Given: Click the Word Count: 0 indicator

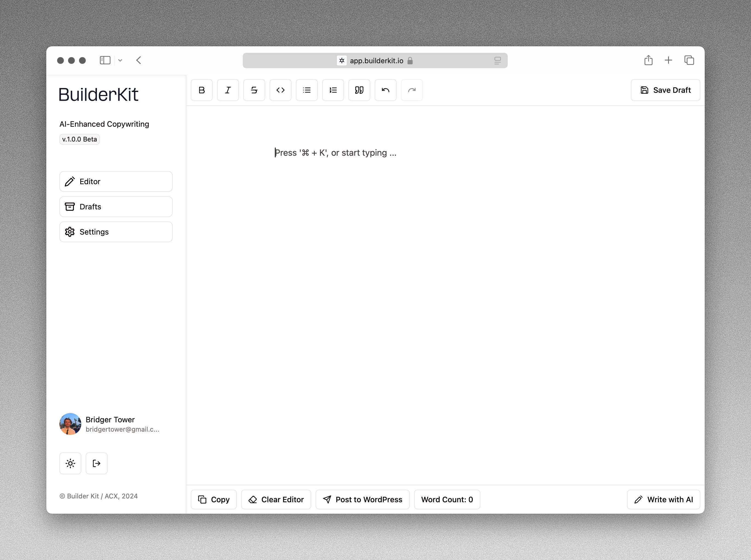Looking at the screenshot, I should tap(447, 500).
